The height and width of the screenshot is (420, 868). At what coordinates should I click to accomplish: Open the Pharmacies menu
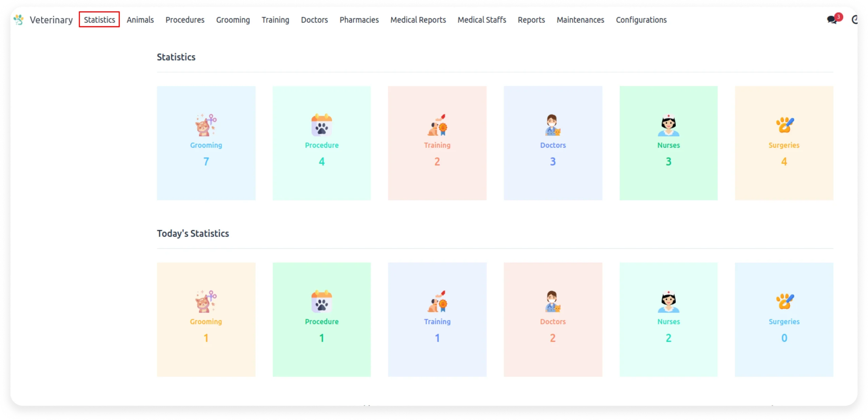[x=359, y=20]
